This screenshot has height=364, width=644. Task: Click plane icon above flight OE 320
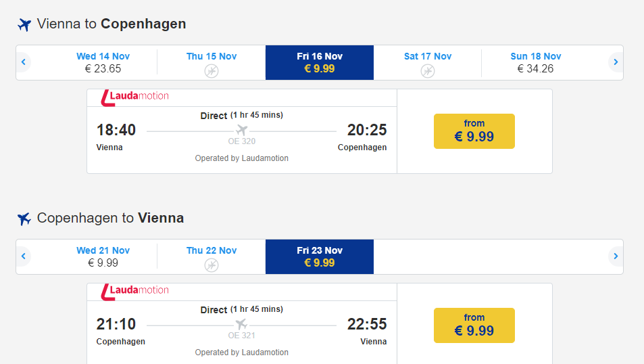pos(241,130)
